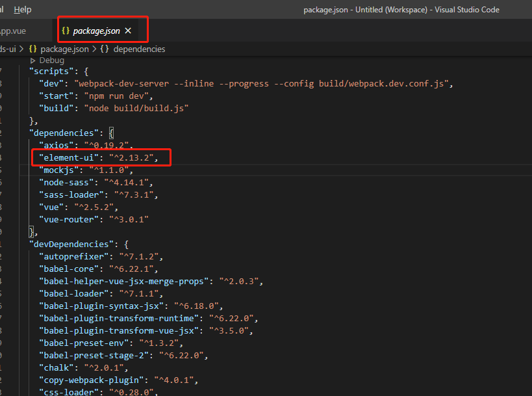Open the Help menu
This screenshot has width=532, height=396.
coord(23,10)
